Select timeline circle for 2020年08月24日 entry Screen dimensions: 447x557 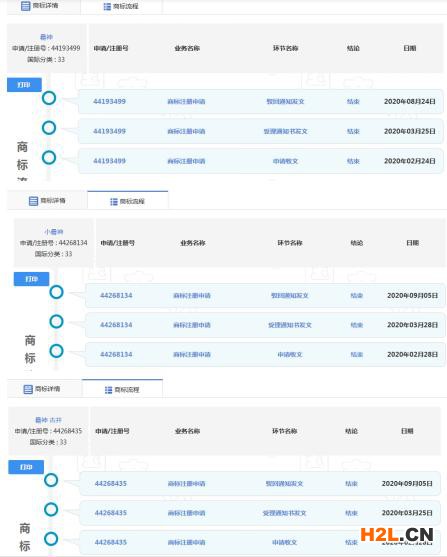point(49,98)
